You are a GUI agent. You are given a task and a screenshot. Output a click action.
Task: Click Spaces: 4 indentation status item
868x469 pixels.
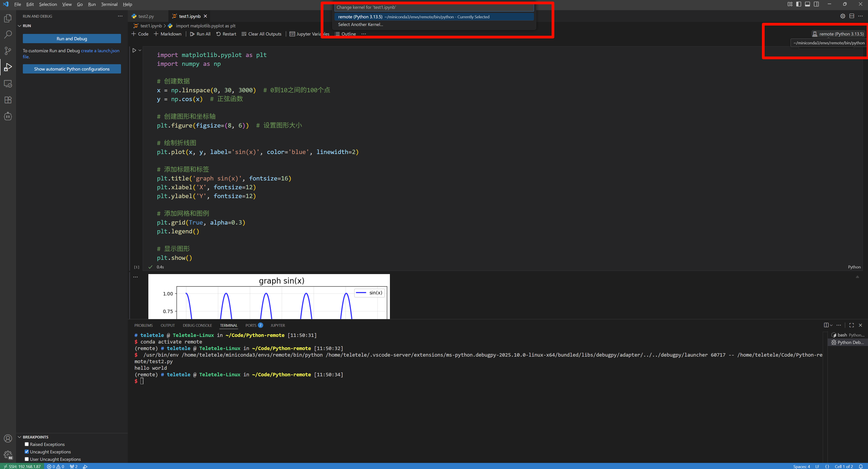coord(801,466)
